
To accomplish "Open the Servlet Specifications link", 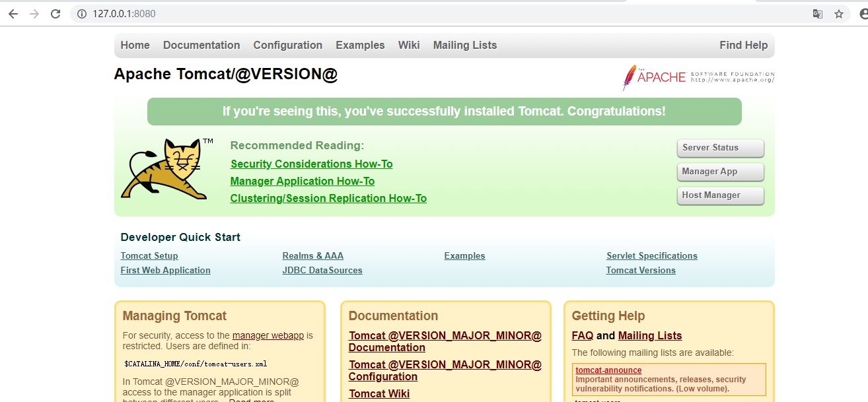I will click(x=652, y=256).
